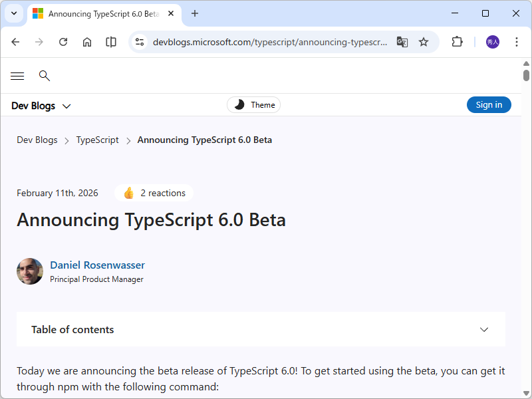Click the translate page icon
Image resolution: width=532 pixels, height=399 pixels.
point(402,42)
